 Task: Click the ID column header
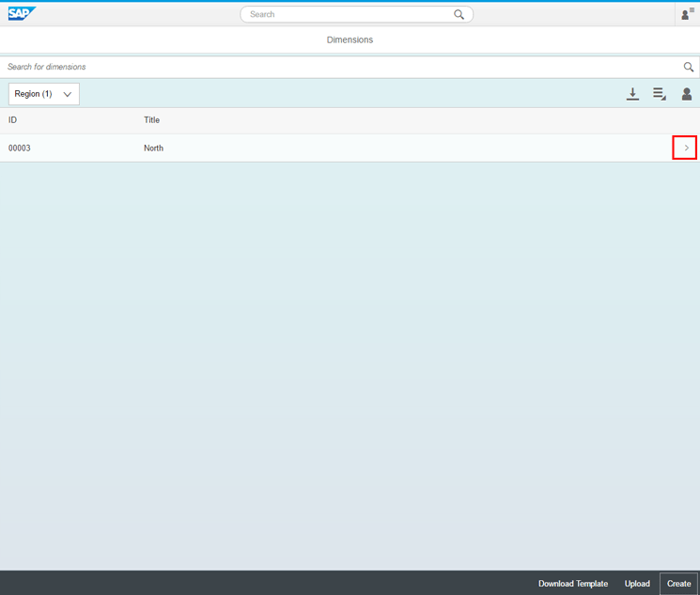tap(13, 120)
